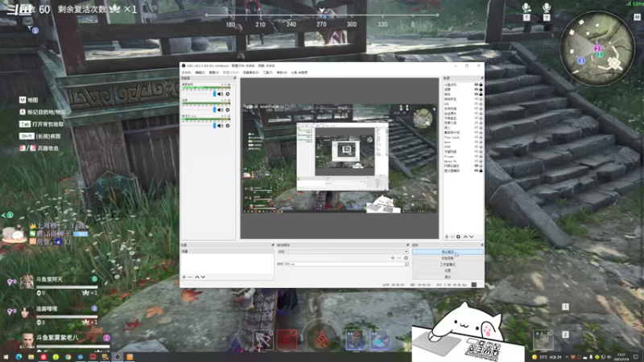Toggle 工作室模式 studio mode button
The image size is (644, 362).
tap(448, 265)
